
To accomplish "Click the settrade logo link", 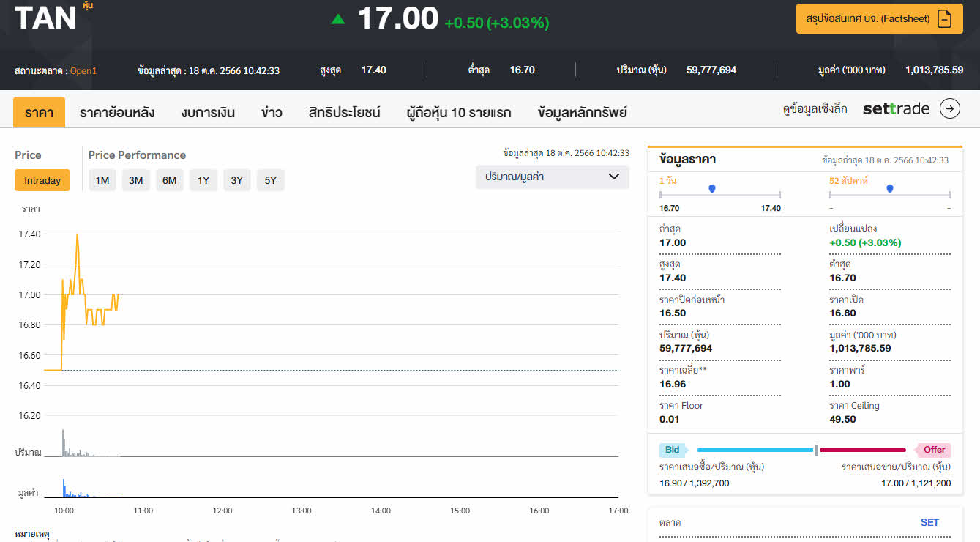I will (896, 109).
